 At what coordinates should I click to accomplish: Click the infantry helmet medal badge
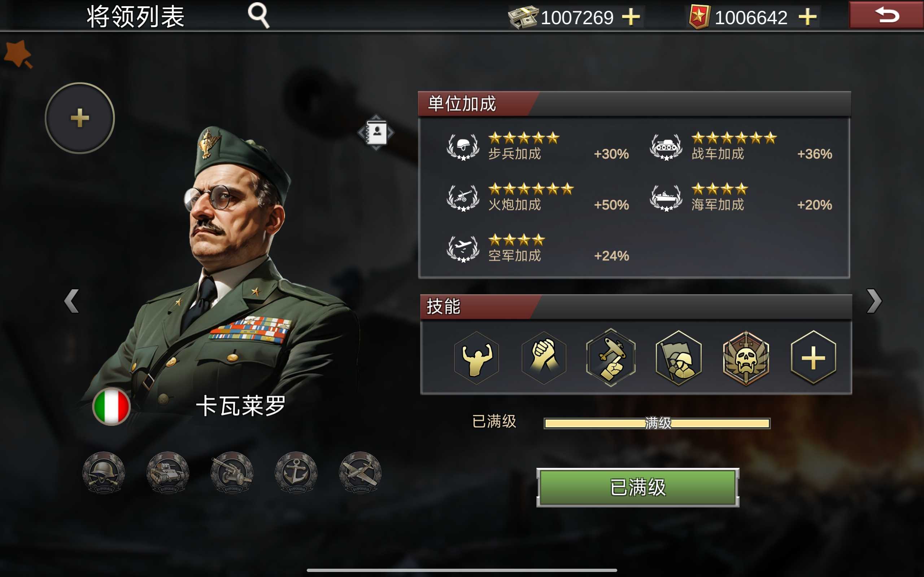click(104, 472)
